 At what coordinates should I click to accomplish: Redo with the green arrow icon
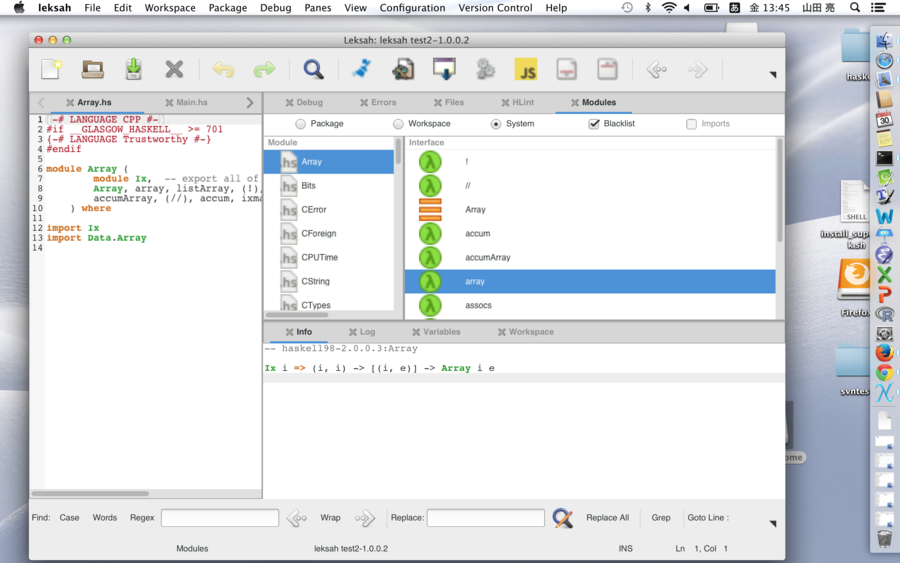click(264, 69)
